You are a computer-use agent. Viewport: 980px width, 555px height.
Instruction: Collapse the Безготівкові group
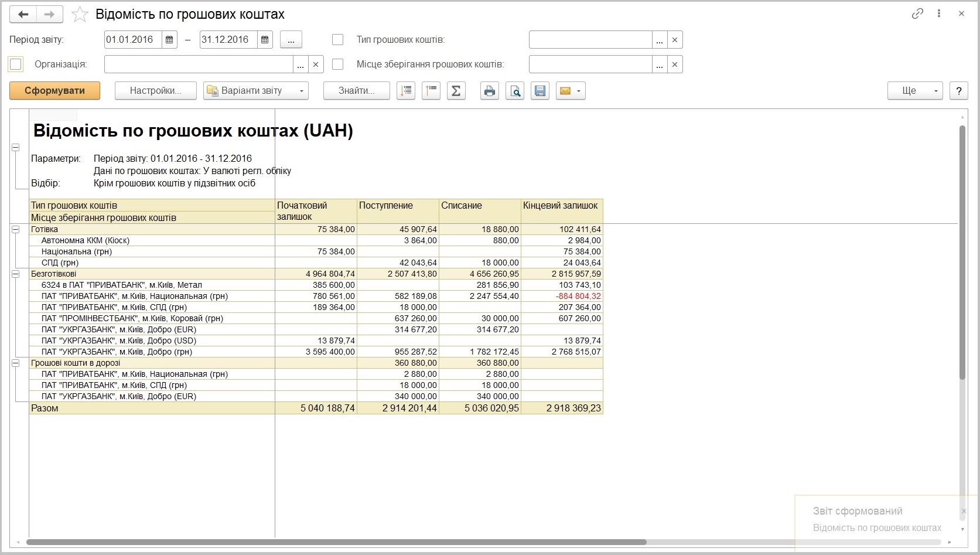click(x=16, y=274)
